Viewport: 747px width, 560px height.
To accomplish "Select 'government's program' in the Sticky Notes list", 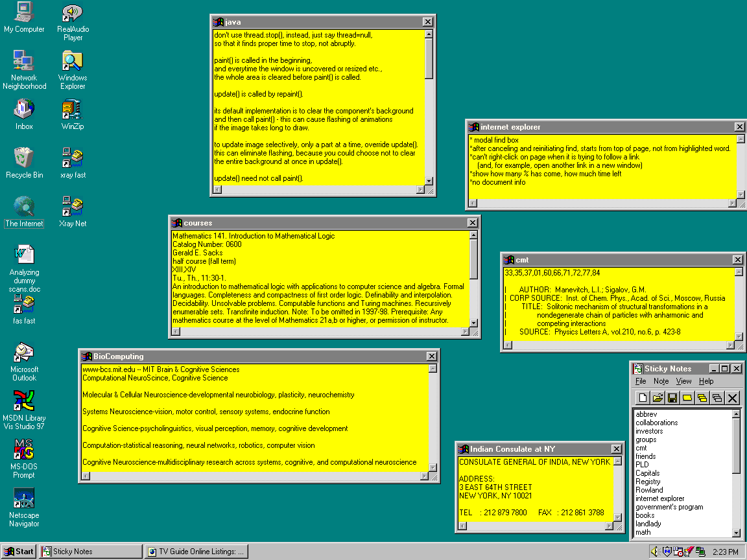I will 669,507.
